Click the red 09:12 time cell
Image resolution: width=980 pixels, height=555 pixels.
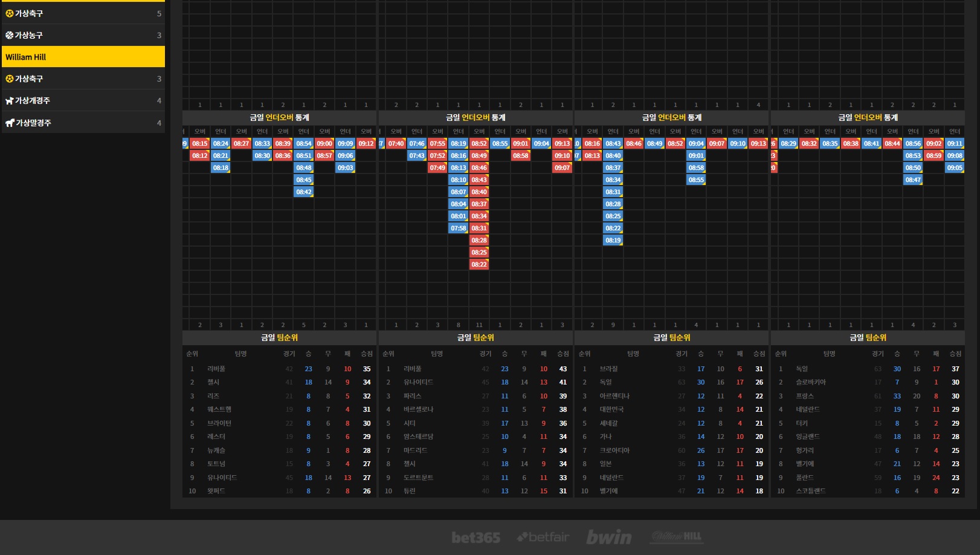366,144
